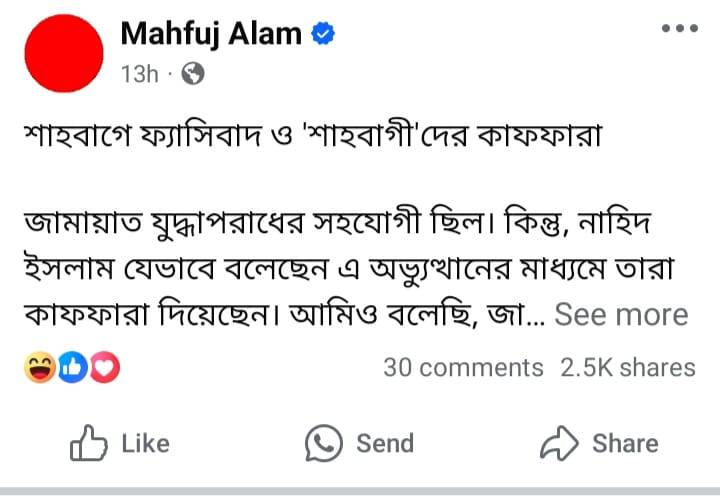Click the blue thumbs-up reaction icon

pyautogui.click(x=73, y=368)
